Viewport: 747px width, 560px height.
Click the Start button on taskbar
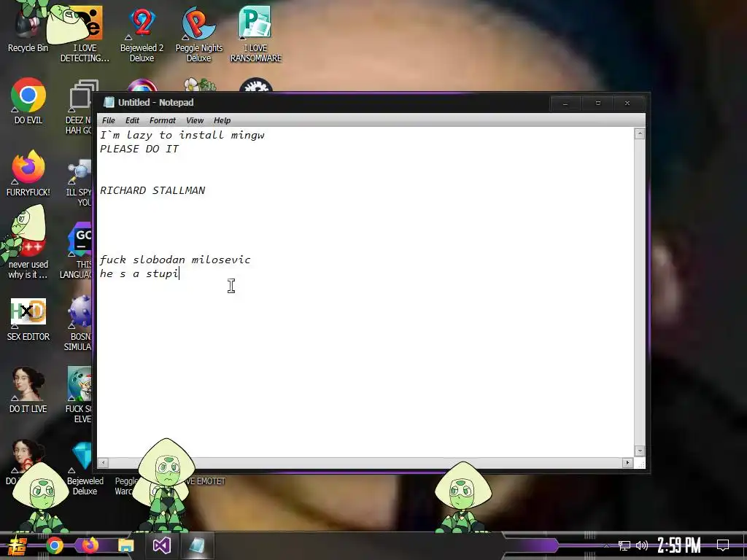click(18, 545)
